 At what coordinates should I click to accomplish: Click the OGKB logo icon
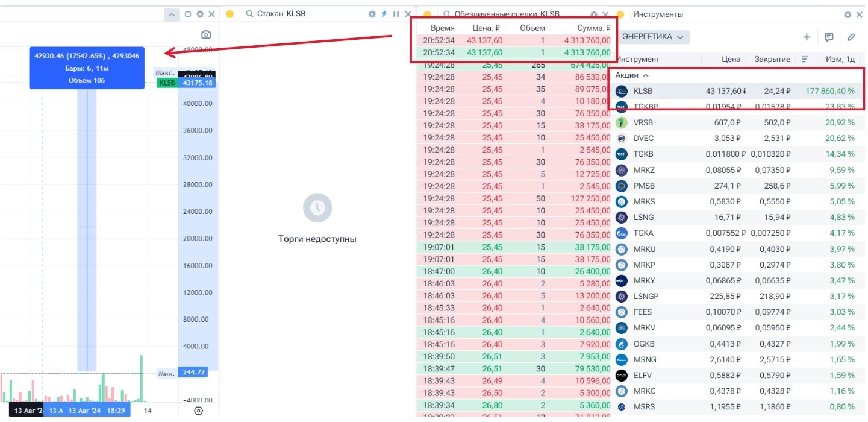[x=622, y=344]
